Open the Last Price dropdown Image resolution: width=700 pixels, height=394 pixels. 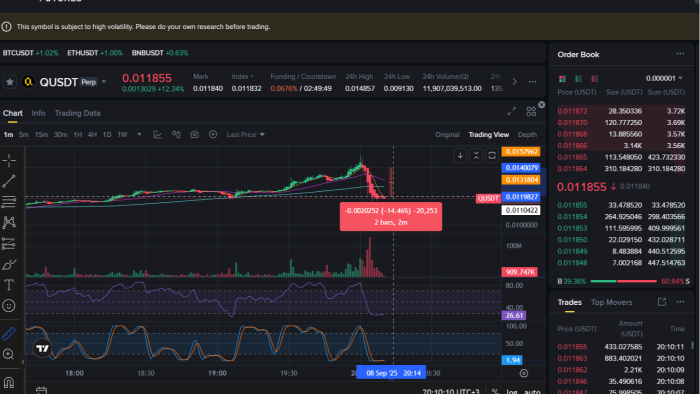pos(245,134)
